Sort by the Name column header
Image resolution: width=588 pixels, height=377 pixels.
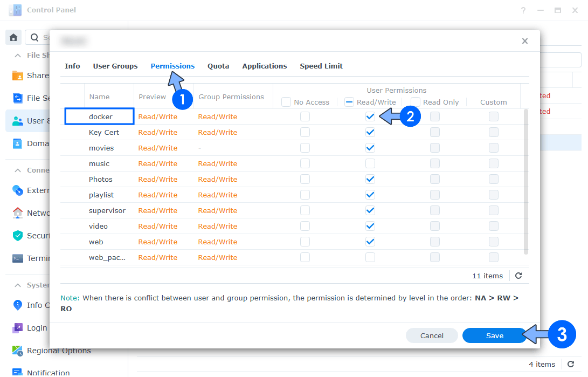[99, 97]
